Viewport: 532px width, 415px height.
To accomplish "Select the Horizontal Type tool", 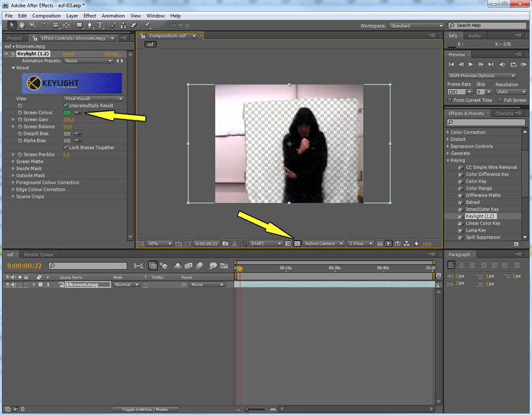I will pos(100,25).
